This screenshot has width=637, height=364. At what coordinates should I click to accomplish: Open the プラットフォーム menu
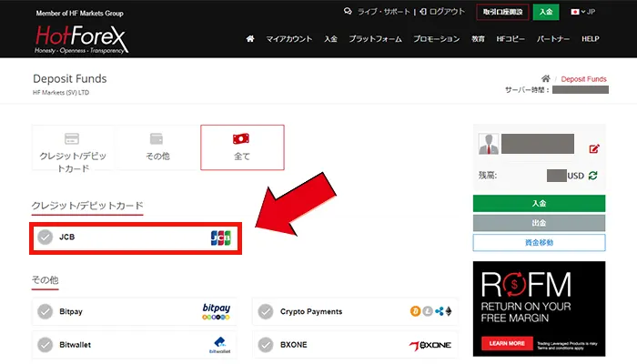click(x=375, y=39)
